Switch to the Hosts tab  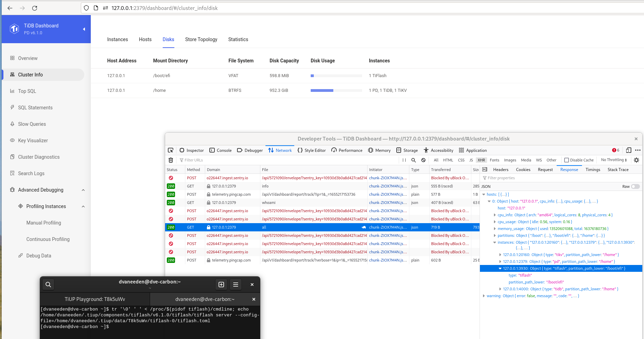[145, 39]
